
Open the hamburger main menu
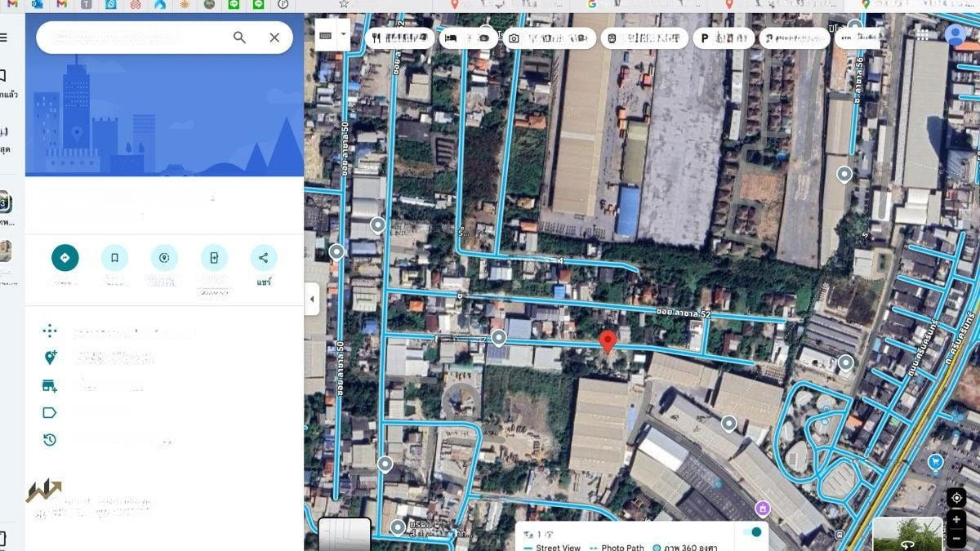tap(4, 38)
